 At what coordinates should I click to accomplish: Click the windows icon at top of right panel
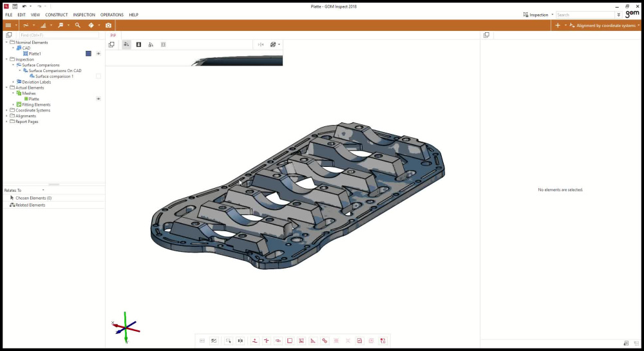coord(486,35)
